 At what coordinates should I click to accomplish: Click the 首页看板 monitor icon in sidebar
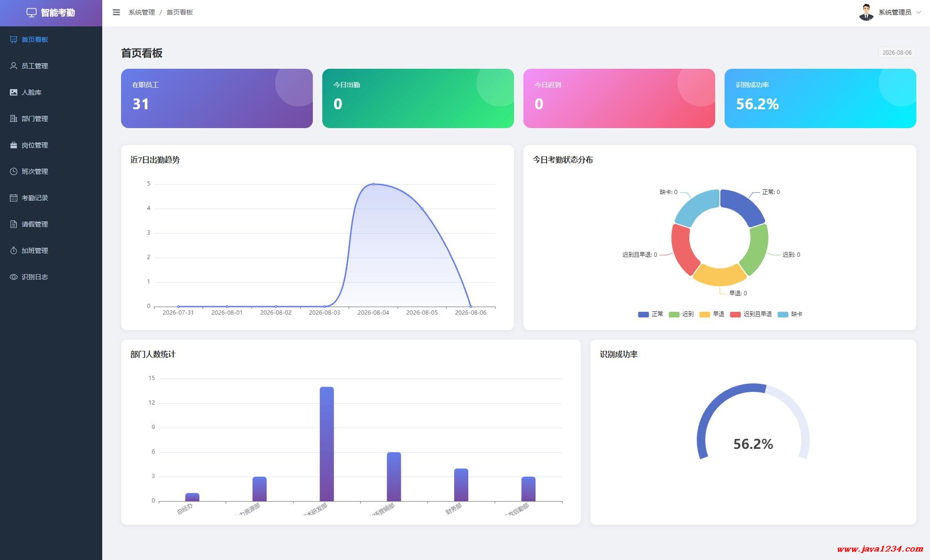[14, 40]
